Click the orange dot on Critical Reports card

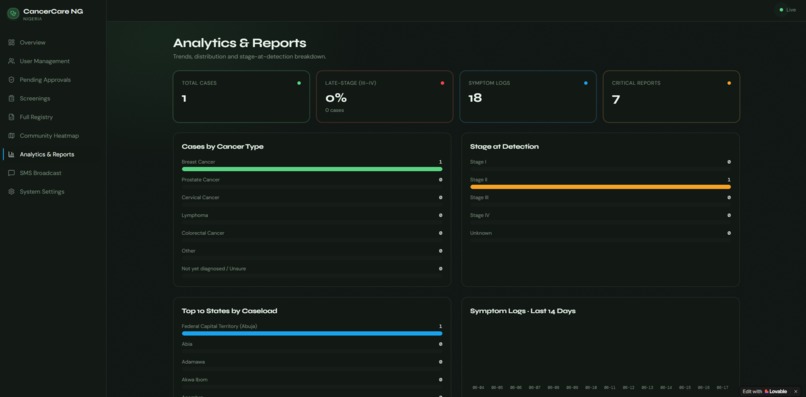coord(729,83)
